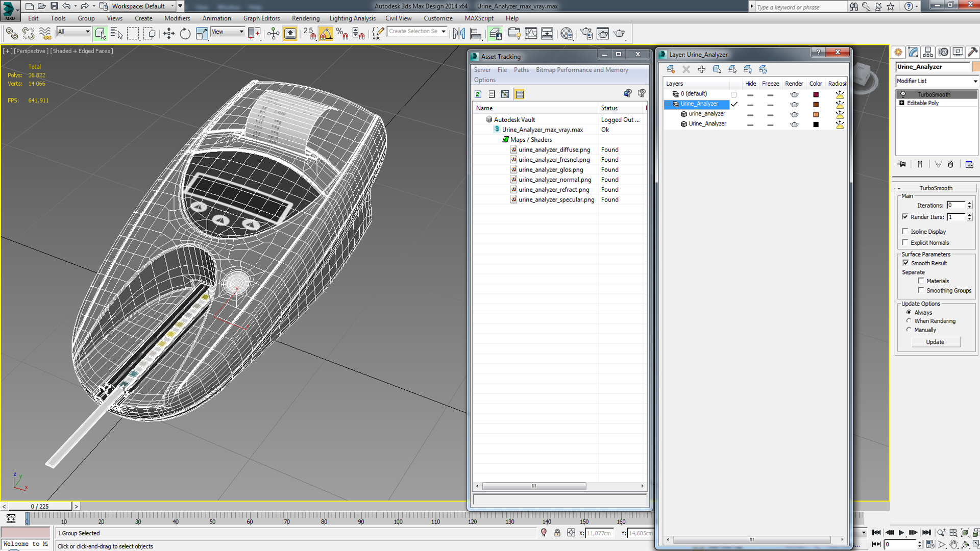The image size is (980, 551).
Task: Click the object color swatch beside name field
Action: pyautogui.click(x=975, y=67)
